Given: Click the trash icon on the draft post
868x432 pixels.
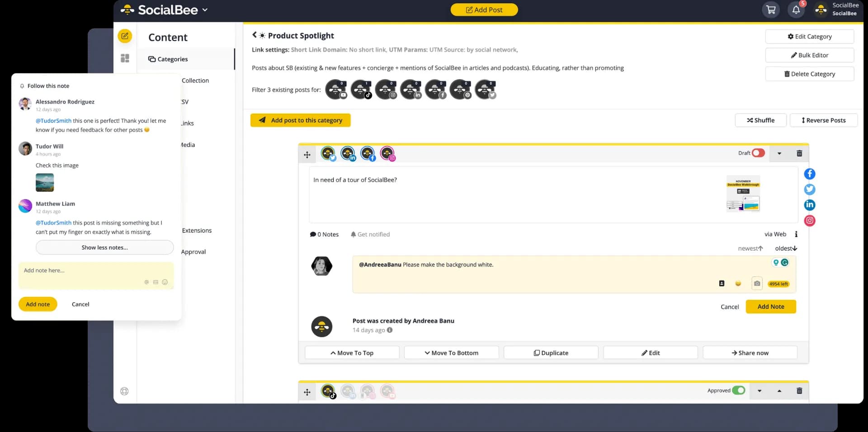Looking at the screenshot, I should click(x=799, y=153).
